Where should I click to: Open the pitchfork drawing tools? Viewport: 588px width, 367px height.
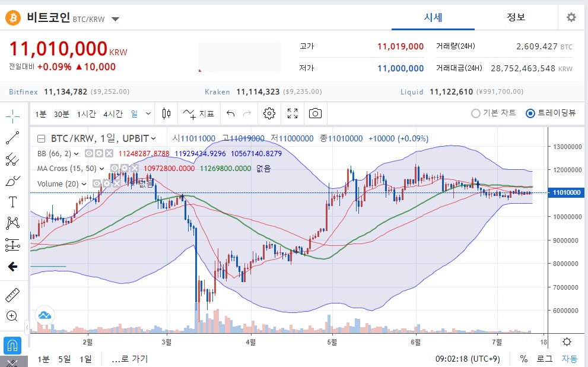(x=12, y=160)
